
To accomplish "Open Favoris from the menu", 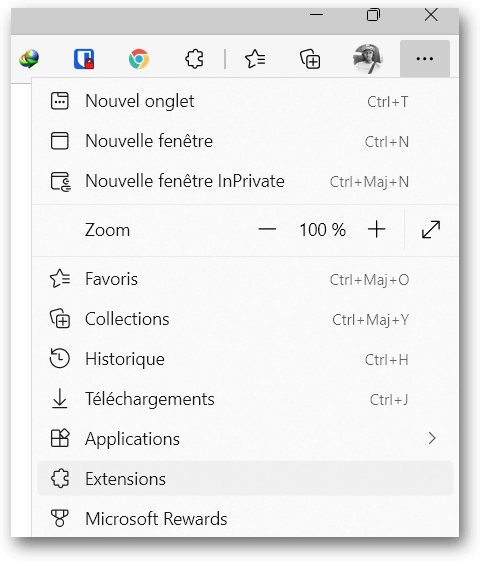I will [245, 279].
